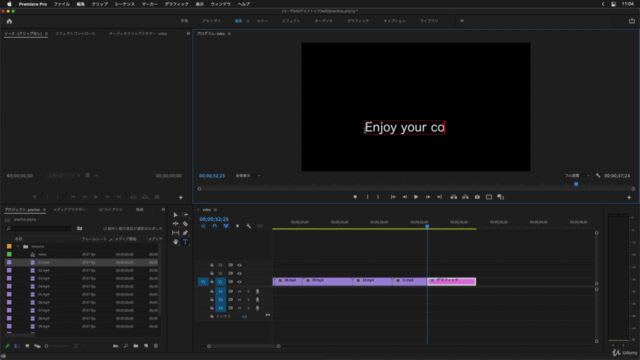
Task: Open the ファイル menu
Action: pos(62,4)
